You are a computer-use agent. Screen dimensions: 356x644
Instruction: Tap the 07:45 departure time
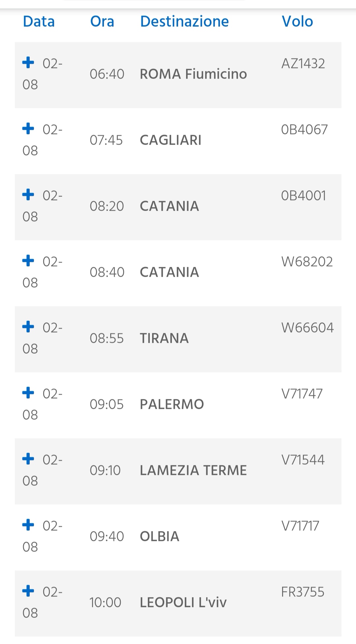click(x=106, y=140)
